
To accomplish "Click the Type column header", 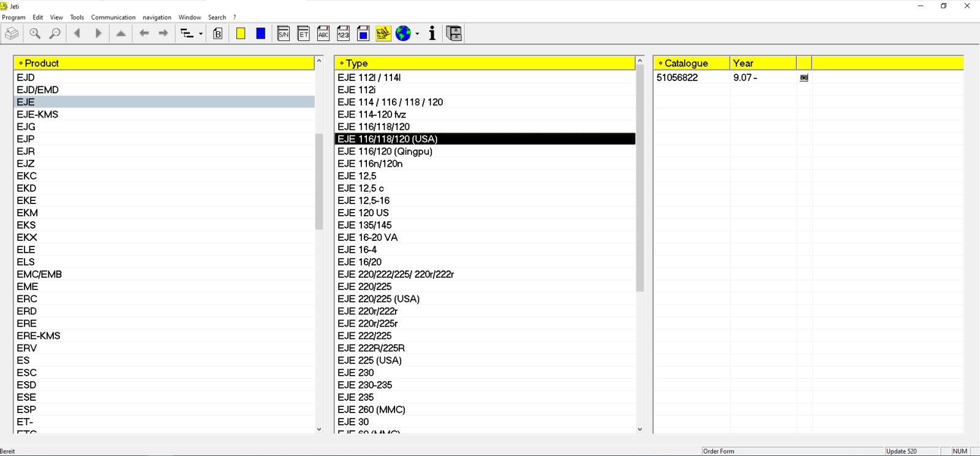I will pos(484,63).
